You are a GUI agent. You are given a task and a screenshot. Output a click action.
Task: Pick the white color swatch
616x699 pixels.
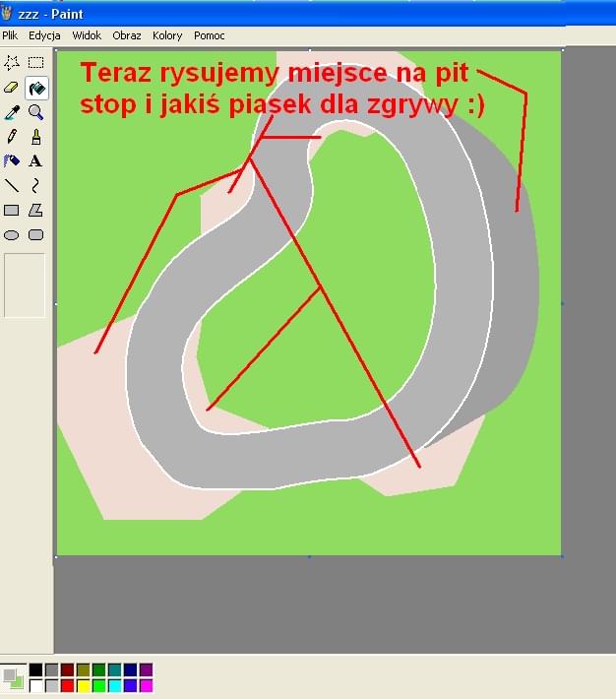click(36, 685)
